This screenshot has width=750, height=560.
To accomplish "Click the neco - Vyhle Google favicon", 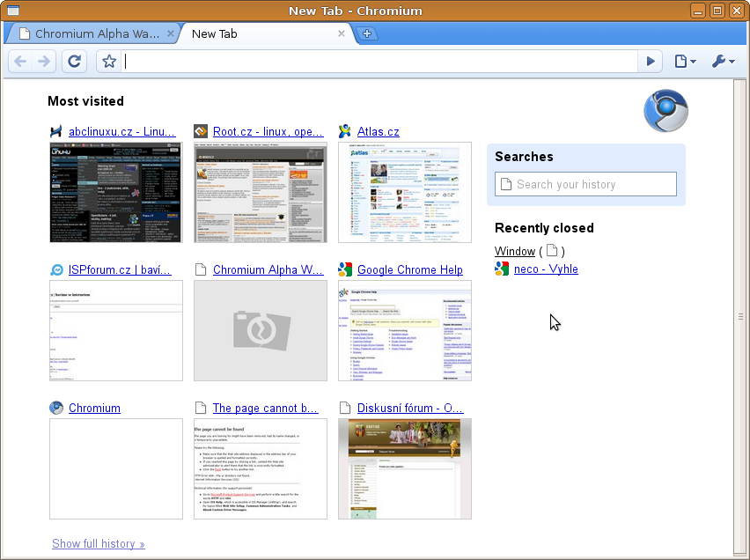I will (502, 269).
